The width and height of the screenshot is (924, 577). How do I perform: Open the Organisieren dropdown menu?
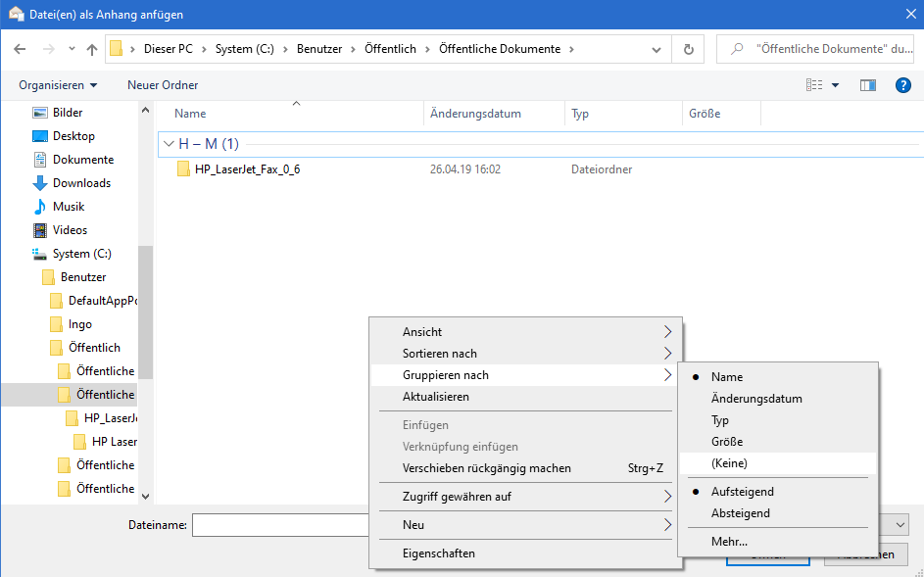coord(58,85)
